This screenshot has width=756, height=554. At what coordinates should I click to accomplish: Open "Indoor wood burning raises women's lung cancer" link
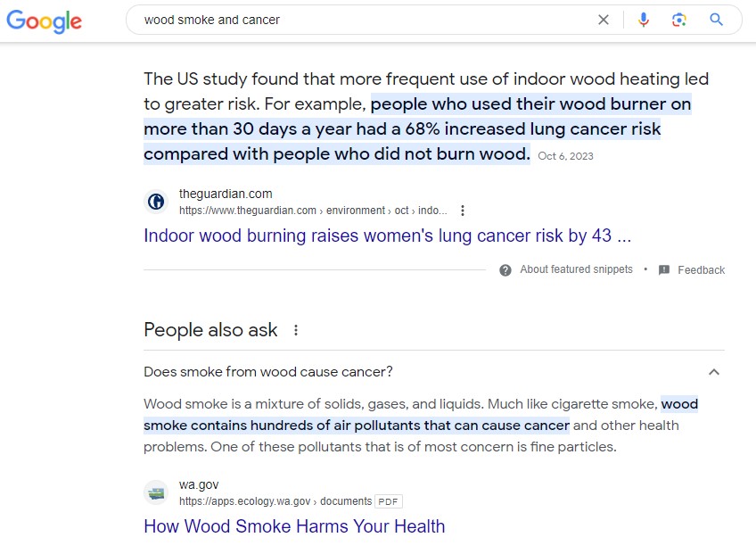coord(387,236)
